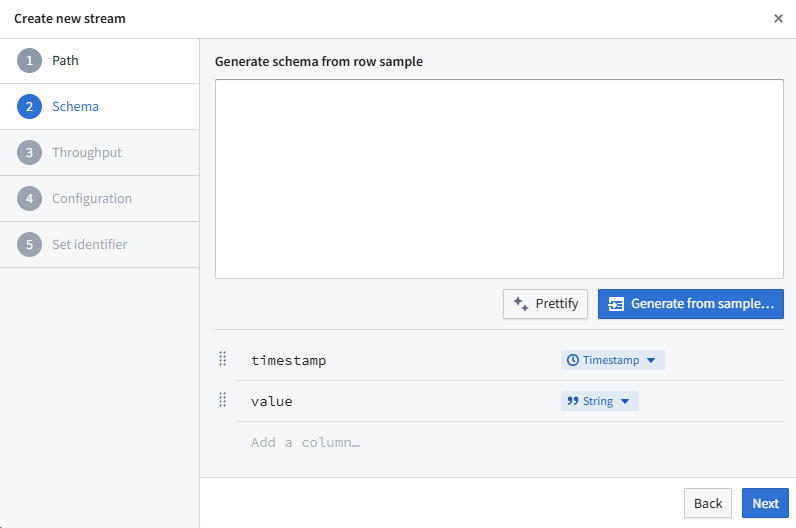Click the drag handle beside timestamp column
796x528 pixels.
(223, 359)
